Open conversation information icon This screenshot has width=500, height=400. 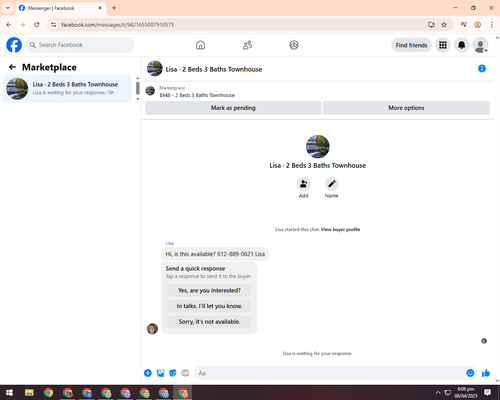pos(482,68)
